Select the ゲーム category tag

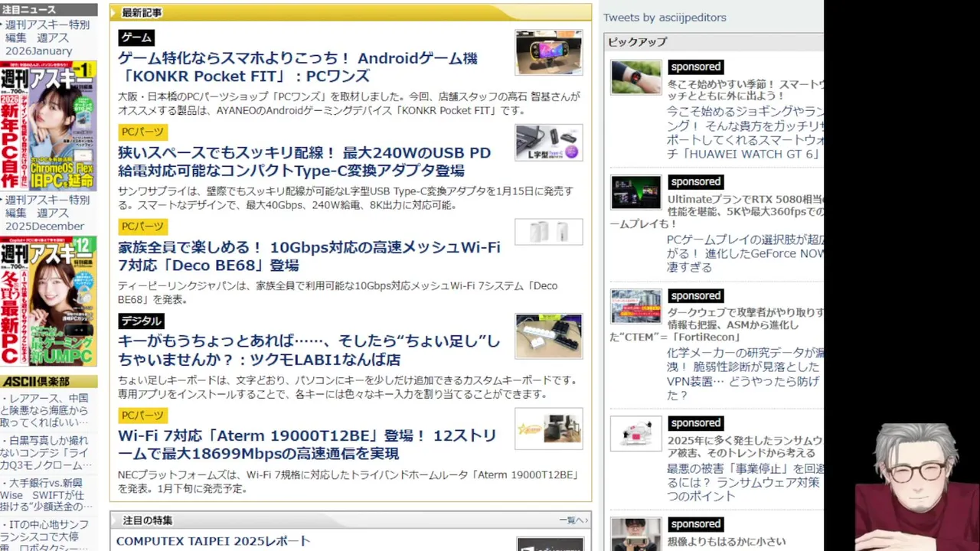(136, 37)
